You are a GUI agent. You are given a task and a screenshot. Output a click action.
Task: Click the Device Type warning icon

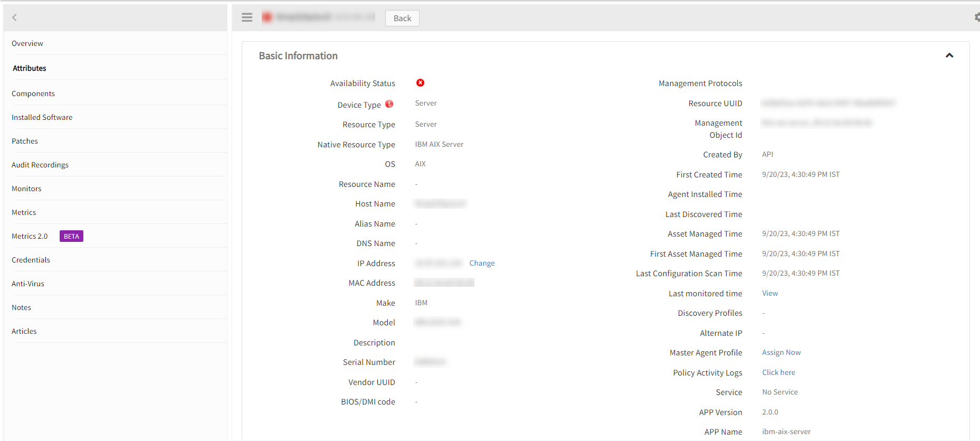click(x=389, y=104)
